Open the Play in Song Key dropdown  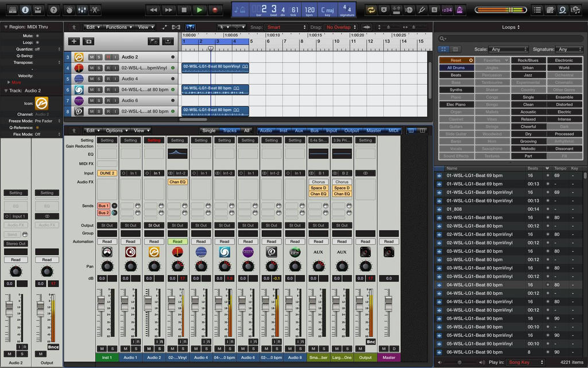point(525,362)
